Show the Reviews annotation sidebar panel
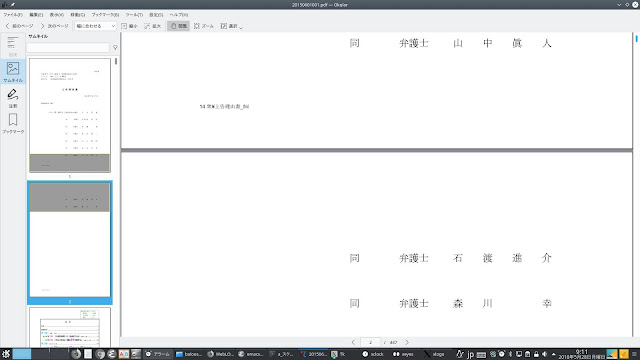 (x=13, y=98)
